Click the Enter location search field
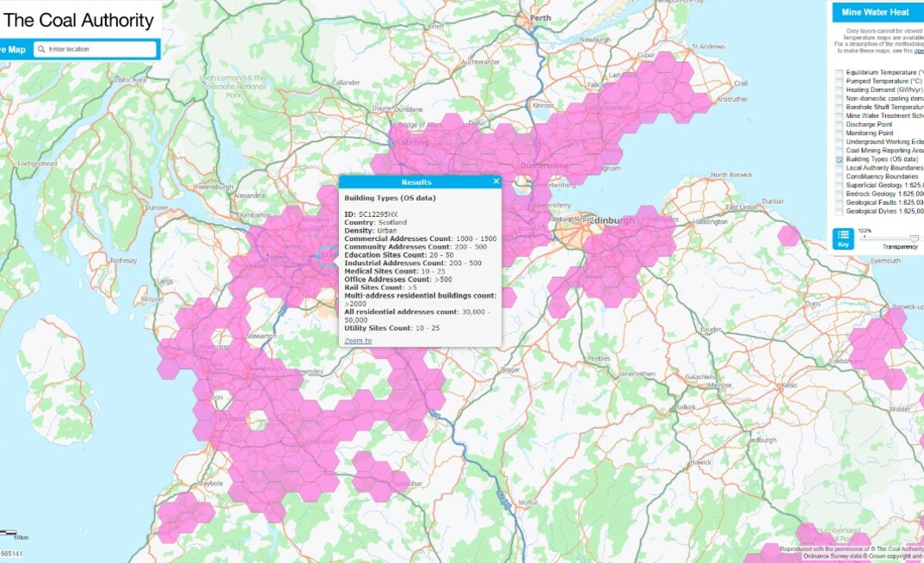 [x=101, y=50]
